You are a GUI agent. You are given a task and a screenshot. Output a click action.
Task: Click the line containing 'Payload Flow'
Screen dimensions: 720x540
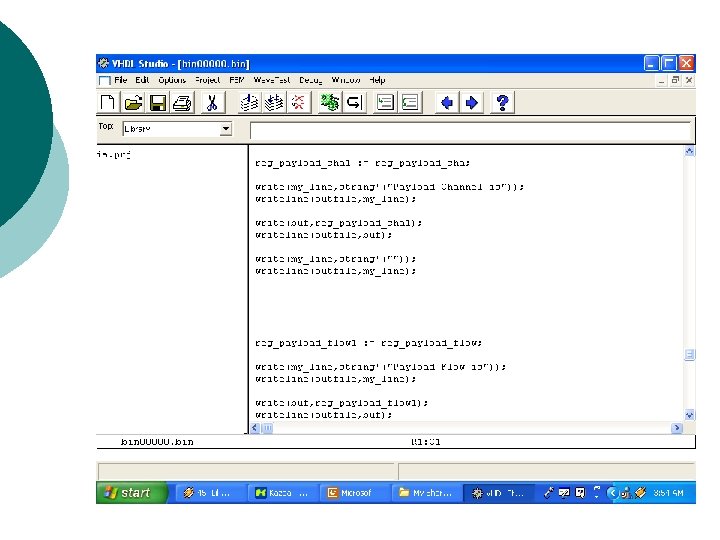click(x=380, y=367)
